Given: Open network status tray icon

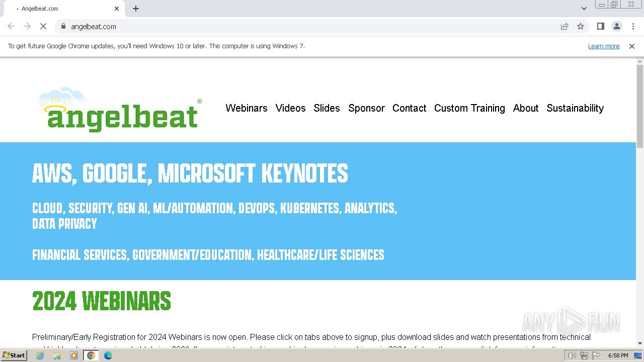Looking at the screenshot, I should [x=584, y=355].
